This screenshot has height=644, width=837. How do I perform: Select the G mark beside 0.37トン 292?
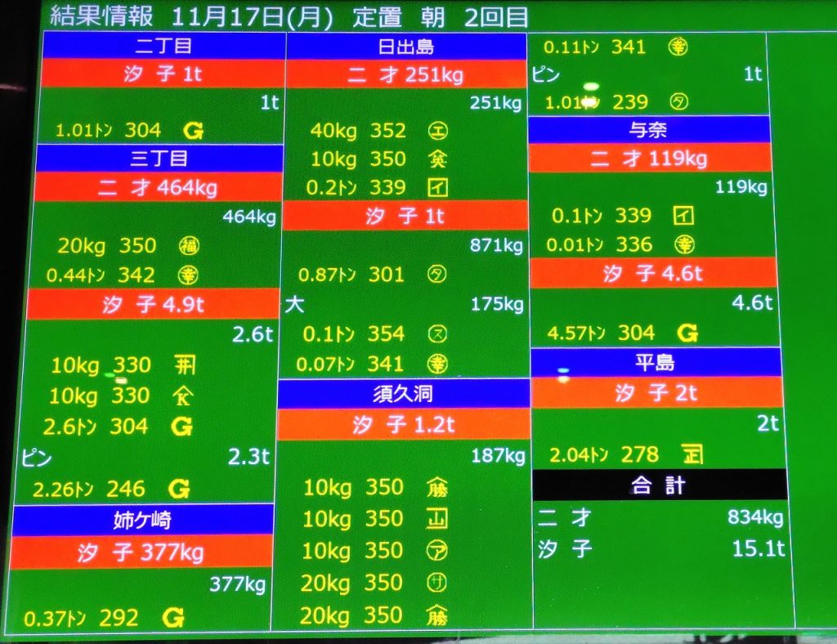click(x=172, y=618)
